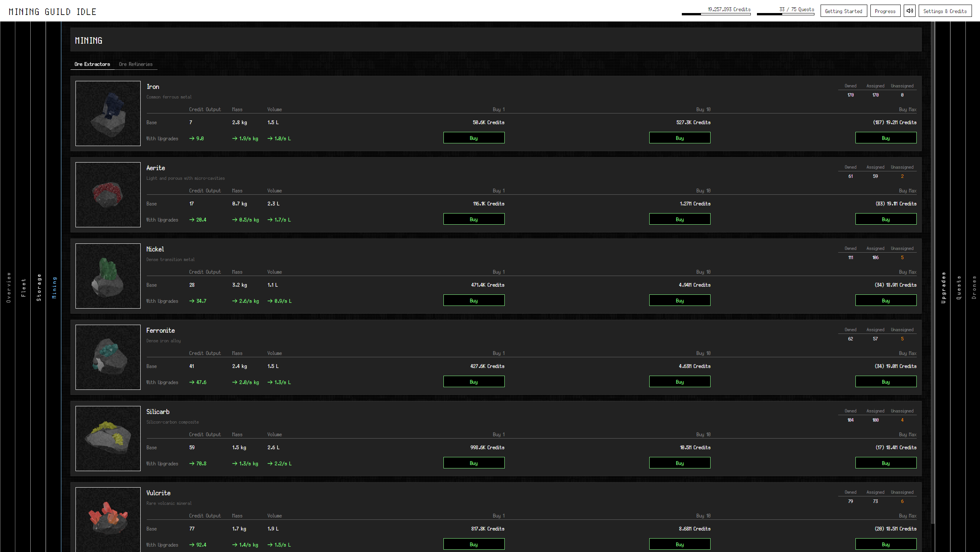This screenshot has width=980, height=552.
Task: Buy 1 Ferronite extractor
Action: (474, 381)
